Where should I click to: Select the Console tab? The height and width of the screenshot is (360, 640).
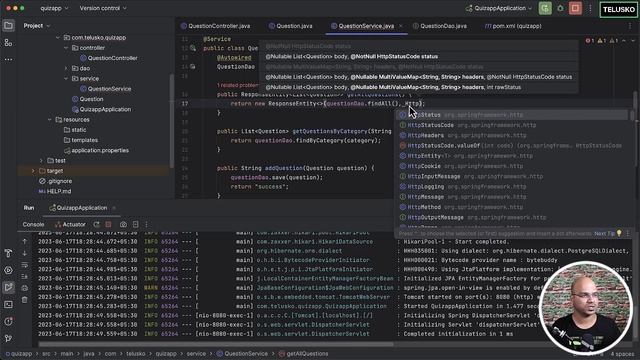33,224
